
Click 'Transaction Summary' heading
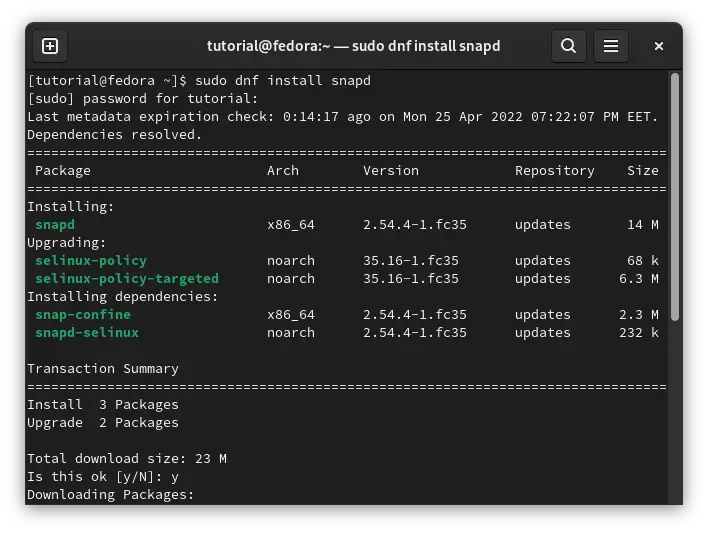(x=103, y=369)
